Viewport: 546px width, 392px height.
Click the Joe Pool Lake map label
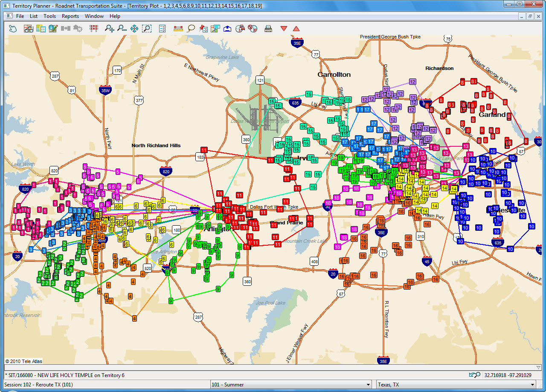click(270, 303)
